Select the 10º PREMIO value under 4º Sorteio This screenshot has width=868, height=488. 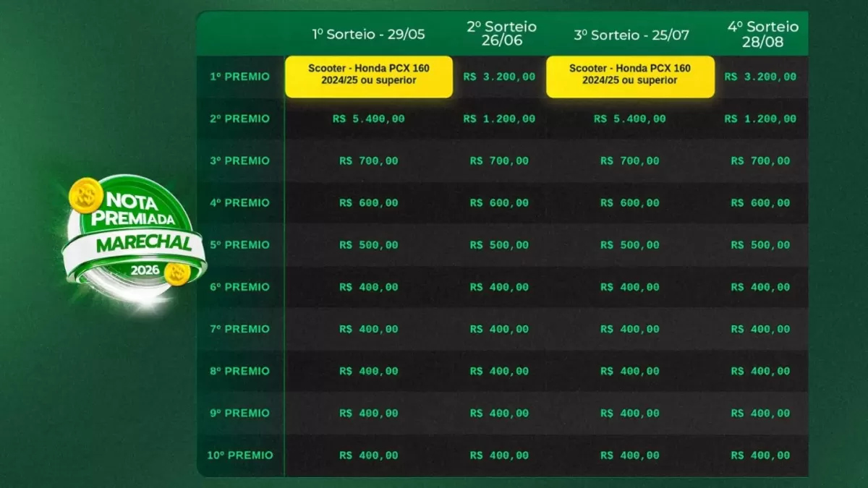click(x=760, y=455)
